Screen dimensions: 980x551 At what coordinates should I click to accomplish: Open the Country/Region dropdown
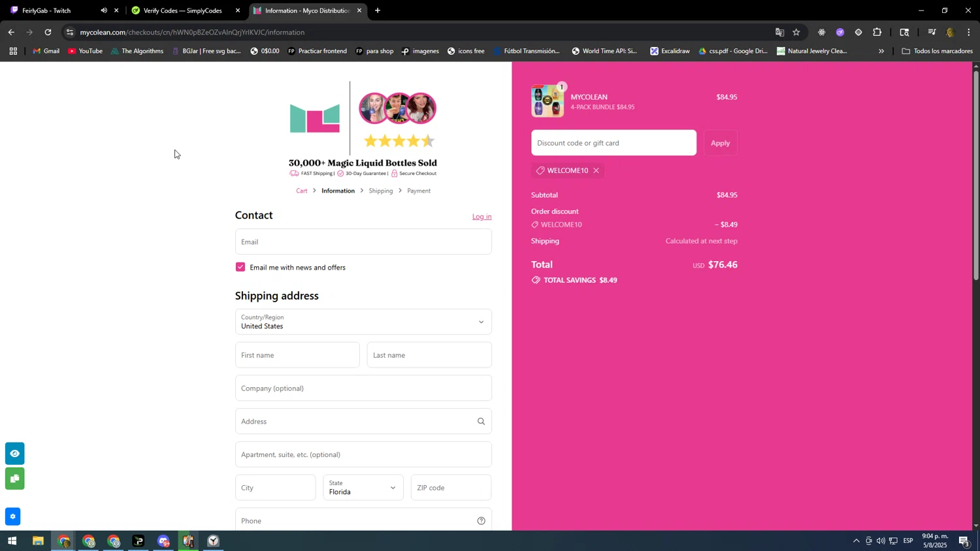point(363,322)
